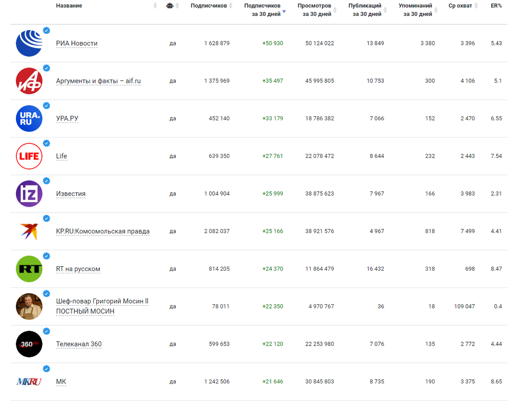Select growth value +50 930
Screen dimensions: 532x402
[x=273, y=43]
